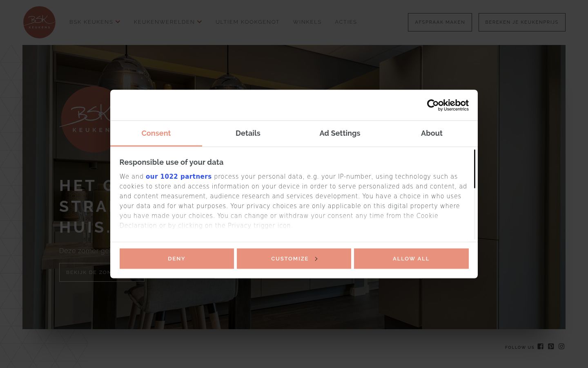Switch to the Details tab
Screen dimensions: 588x368
(248, 133)
